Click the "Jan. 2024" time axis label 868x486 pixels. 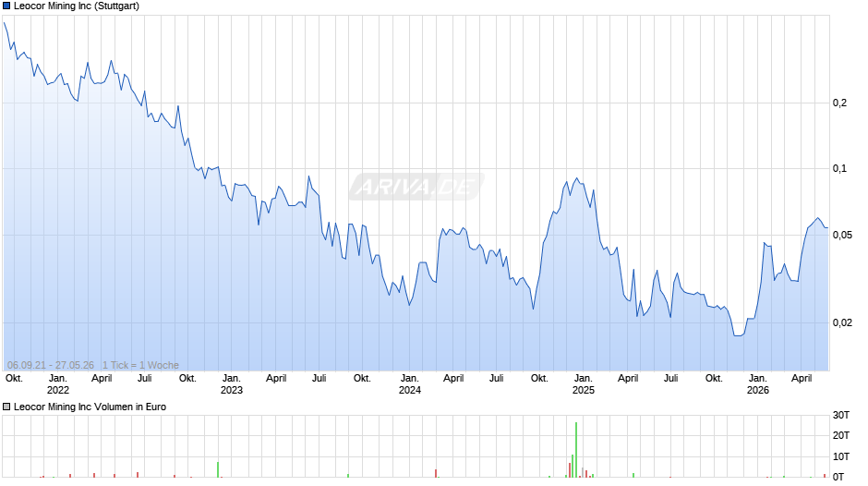[410, 384]
